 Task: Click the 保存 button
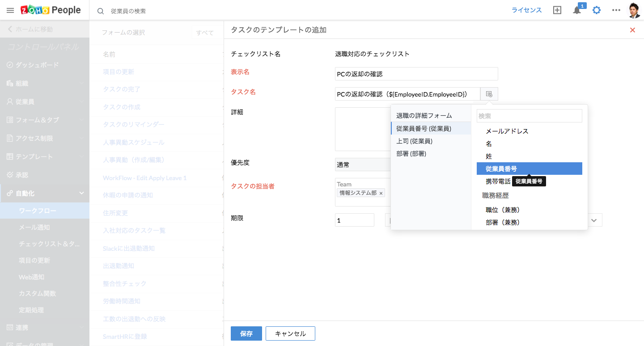tap(246, 333)
